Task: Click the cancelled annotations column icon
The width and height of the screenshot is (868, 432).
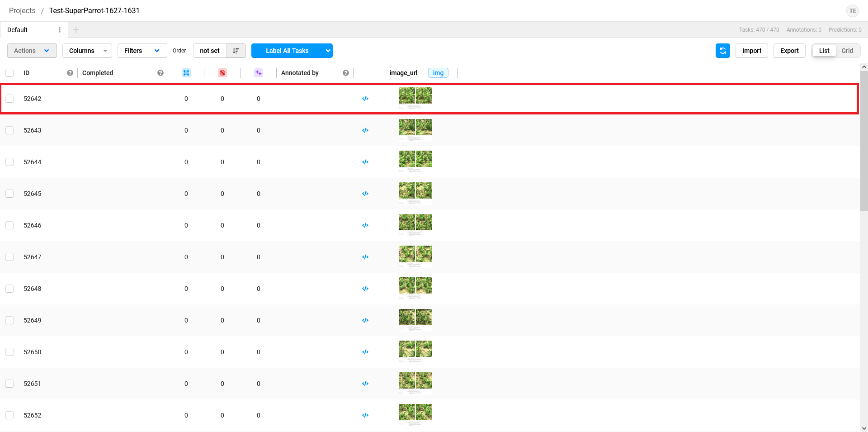Action: pos(222,73)
